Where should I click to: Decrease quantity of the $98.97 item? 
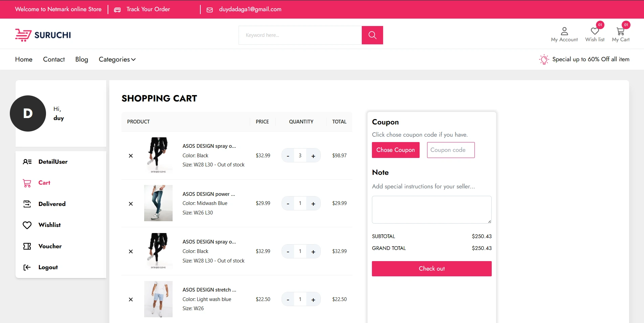tap(288, 156)
